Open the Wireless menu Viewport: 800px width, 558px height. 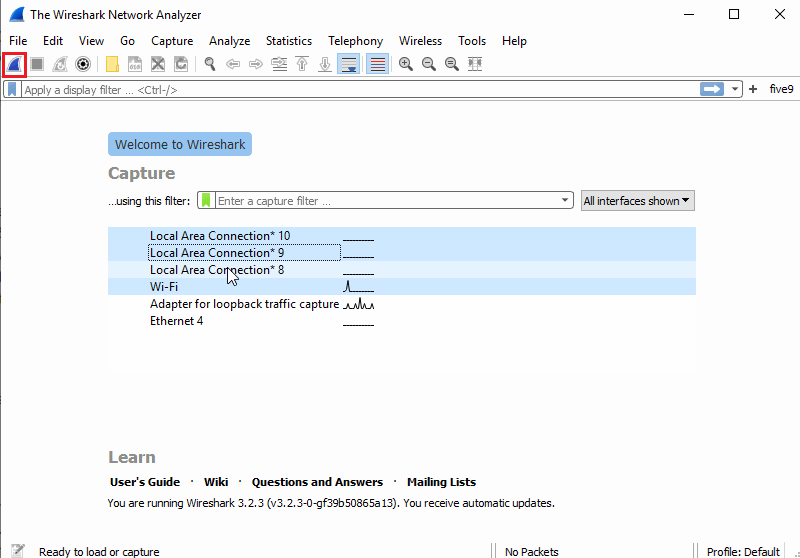tap(420, 41)
